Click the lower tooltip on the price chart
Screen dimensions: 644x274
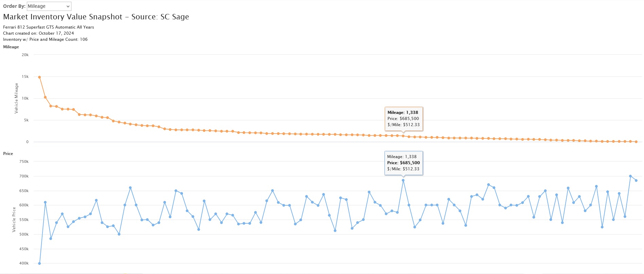pyautogui.click(x=403, y=162)
